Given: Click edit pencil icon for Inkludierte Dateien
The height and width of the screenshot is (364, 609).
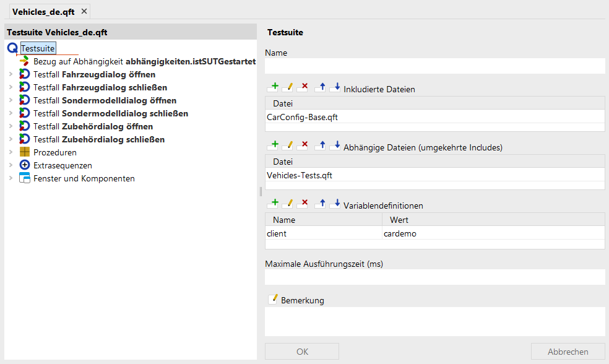Looking at the screenshot, I should tap(288, 87).
